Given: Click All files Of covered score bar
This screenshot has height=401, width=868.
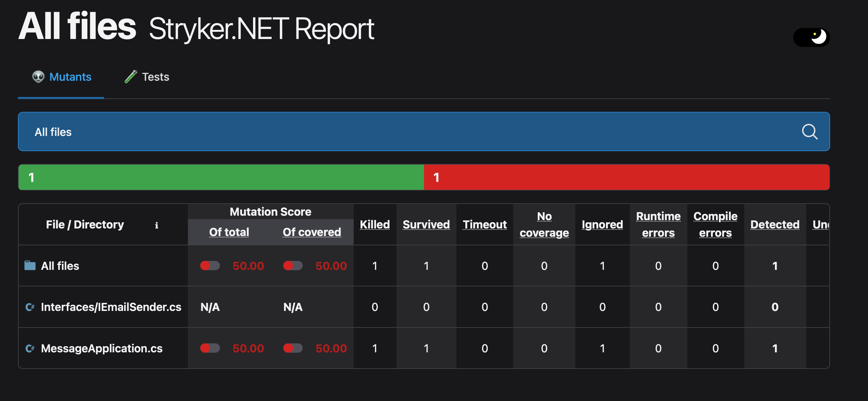Looking at the screenshot, I should [x=293, y=265].
